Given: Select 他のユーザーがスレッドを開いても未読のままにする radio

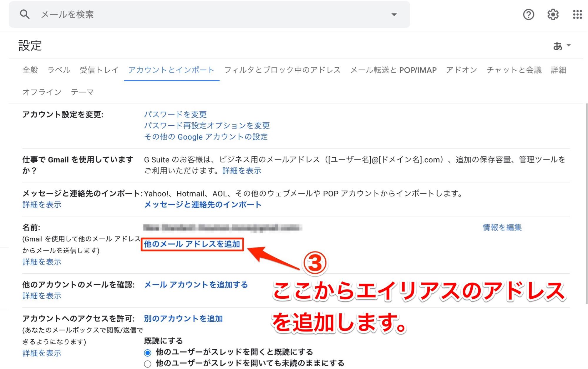Looking at the screenshot, I should click(148, 364).
